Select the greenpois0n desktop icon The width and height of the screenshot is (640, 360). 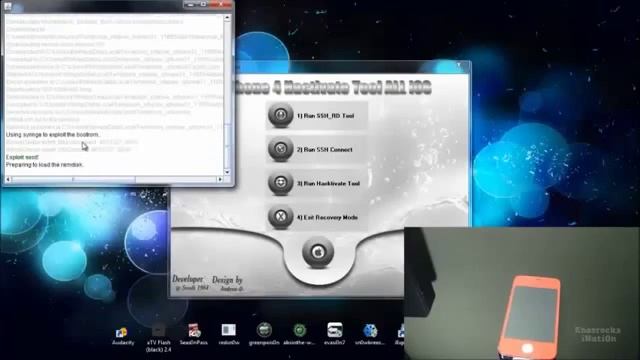(264, 334)
